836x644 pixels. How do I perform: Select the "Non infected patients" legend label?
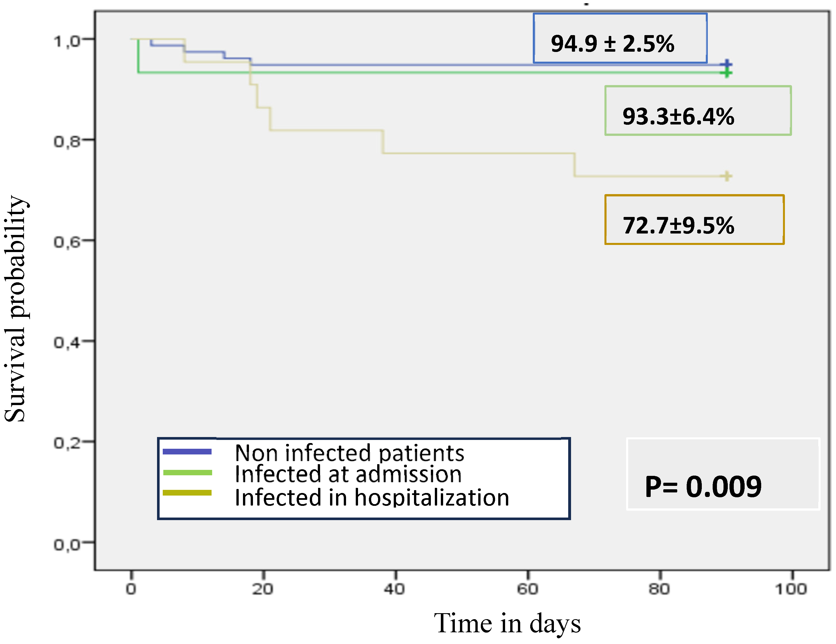(349, 453)
